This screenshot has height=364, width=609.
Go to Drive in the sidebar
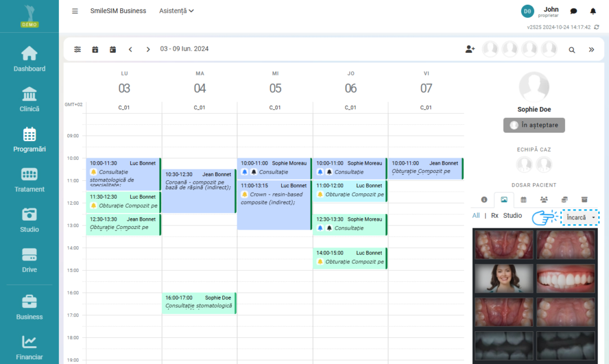(x=29, y=260)
